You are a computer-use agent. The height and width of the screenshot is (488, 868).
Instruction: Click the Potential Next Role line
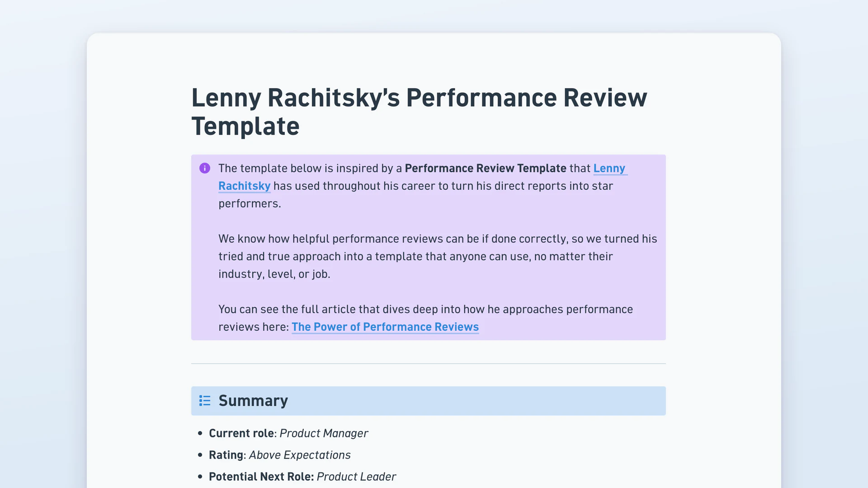302,477
